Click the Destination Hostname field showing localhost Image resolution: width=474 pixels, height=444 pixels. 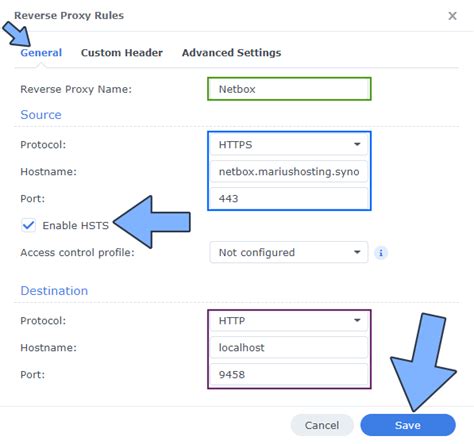click(289, 348)
